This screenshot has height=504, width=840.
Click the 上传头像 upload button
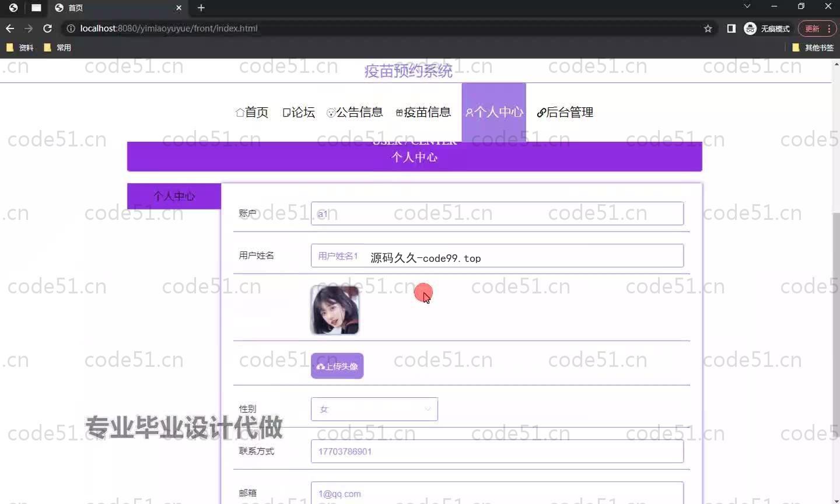click(337, 366)
